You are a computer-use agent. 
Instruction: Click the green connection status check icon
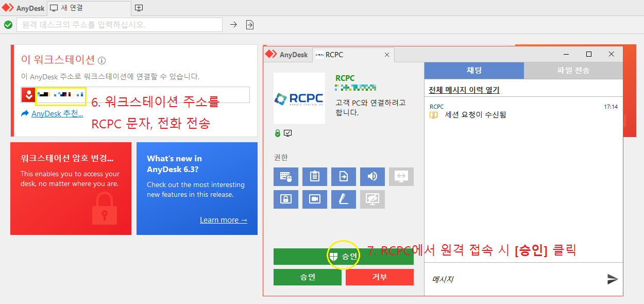click(8, 25)
